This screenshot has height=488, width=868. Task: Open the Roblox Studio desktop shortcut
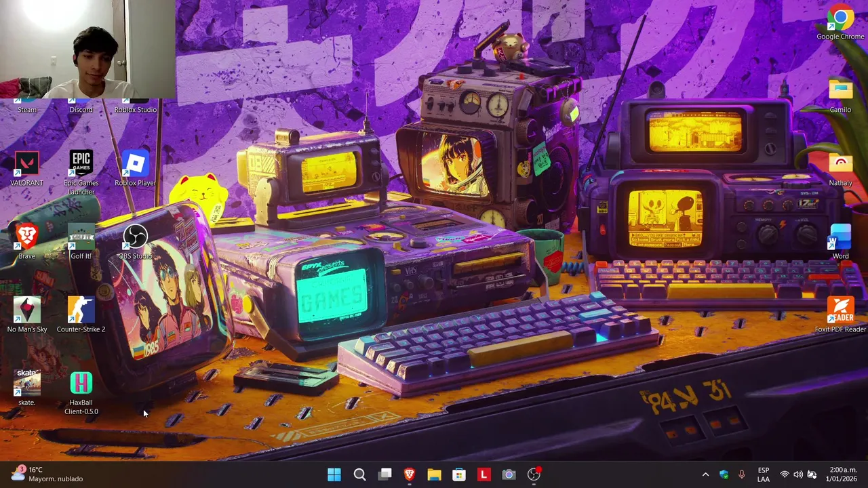135,108
